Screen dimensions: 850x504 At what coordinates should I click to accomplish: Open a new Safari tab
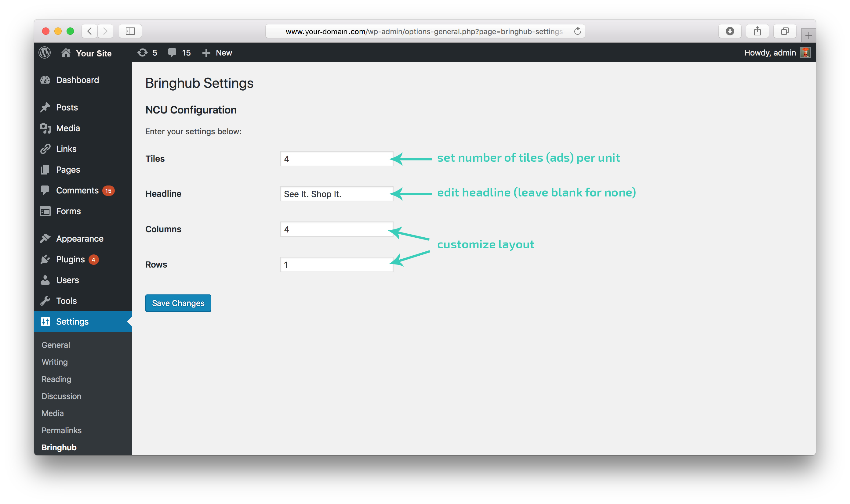[x=808, y=35]
